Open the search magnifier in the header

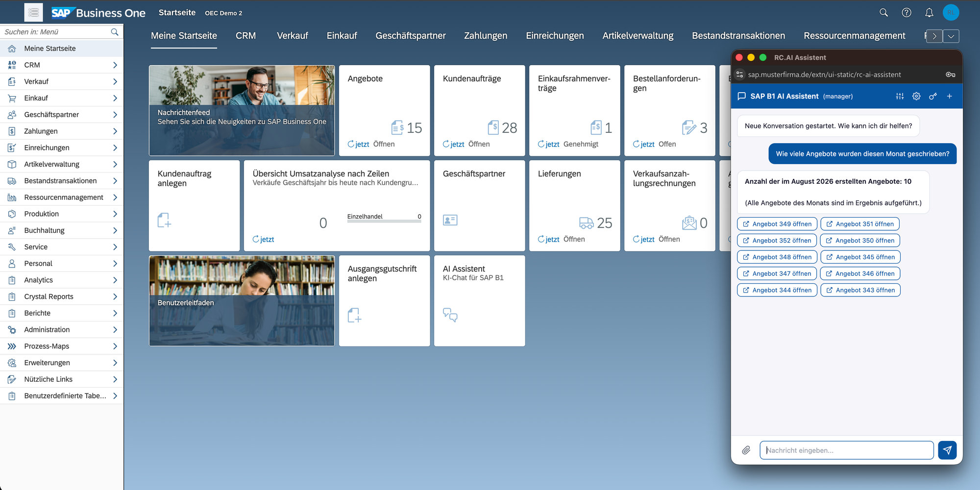pyautogui.click(x=883, y=13)
